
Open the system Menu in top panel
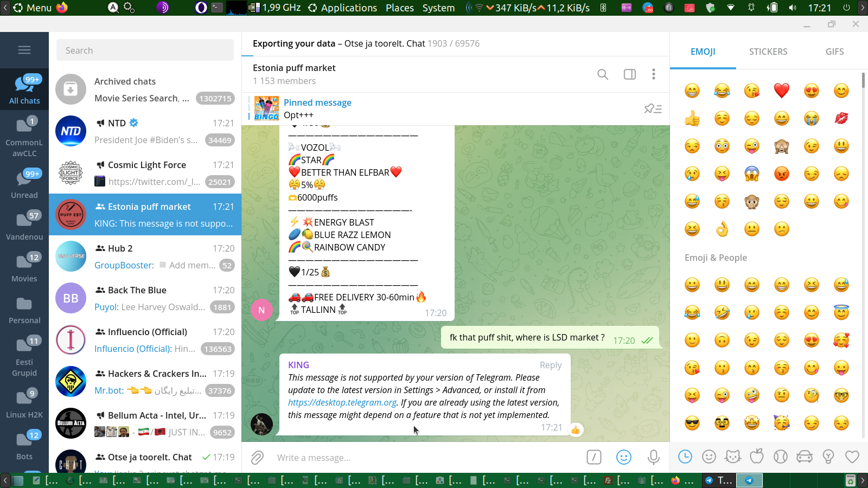[x=32, y=8]
